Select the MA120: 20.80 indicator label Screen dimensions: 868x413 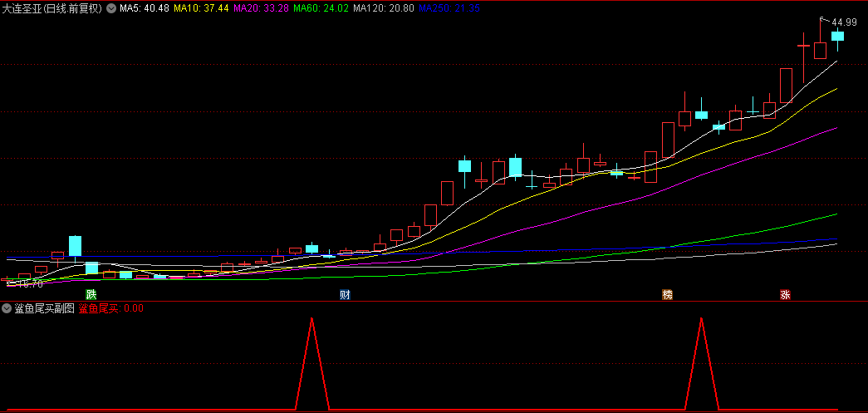click(384, 8)
